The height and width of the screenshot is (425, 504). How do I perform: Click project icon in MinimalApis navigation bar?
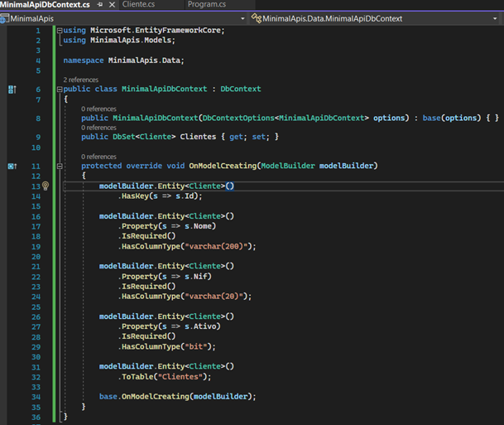pos(5,17)
